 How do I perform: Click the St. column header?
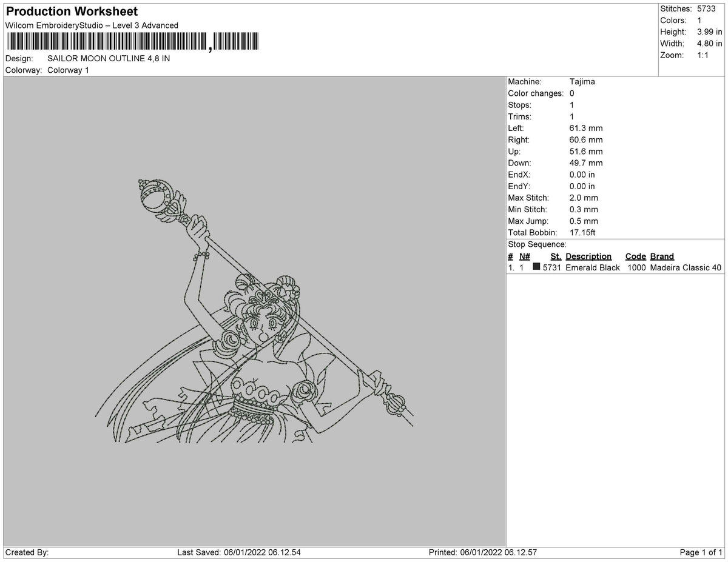[x=556, y=256]
